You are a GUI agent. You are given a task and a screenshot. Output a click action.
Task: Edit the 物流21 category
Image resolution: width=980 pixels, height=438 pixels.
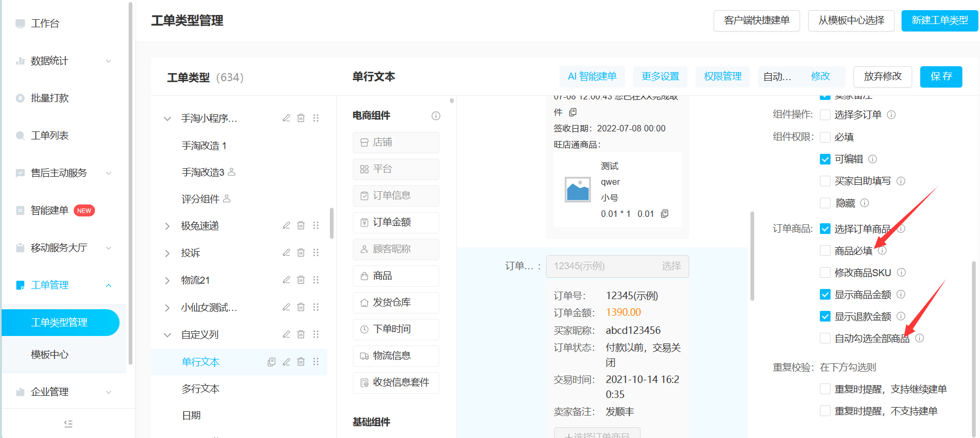287,280
